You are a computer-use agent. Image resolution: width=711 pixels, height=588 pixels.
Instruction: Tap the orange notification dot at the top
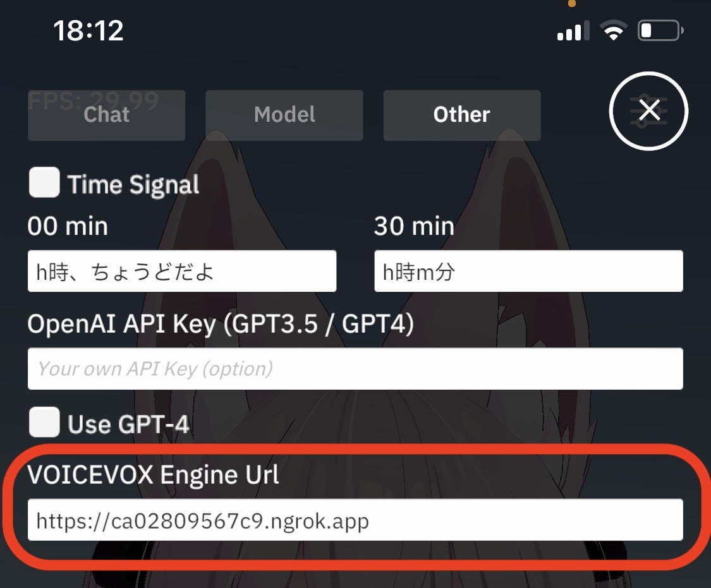tap(572, 3)
